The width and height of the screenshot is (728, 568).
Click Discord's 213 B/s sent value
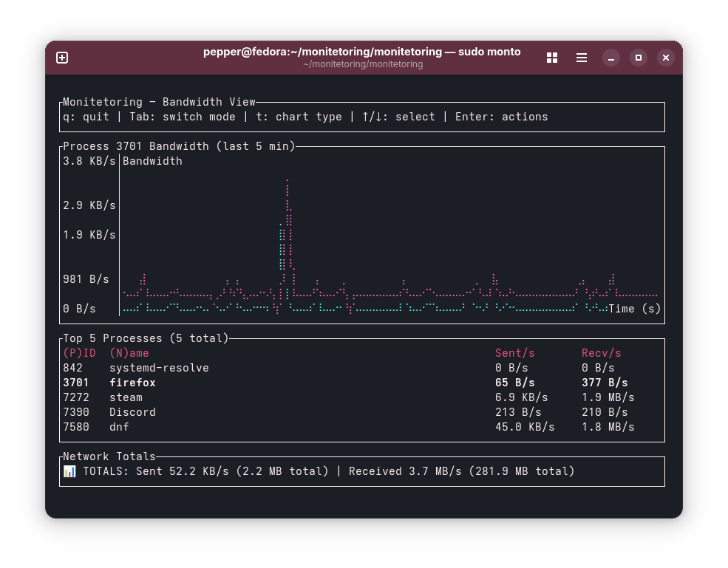[518, 413]
